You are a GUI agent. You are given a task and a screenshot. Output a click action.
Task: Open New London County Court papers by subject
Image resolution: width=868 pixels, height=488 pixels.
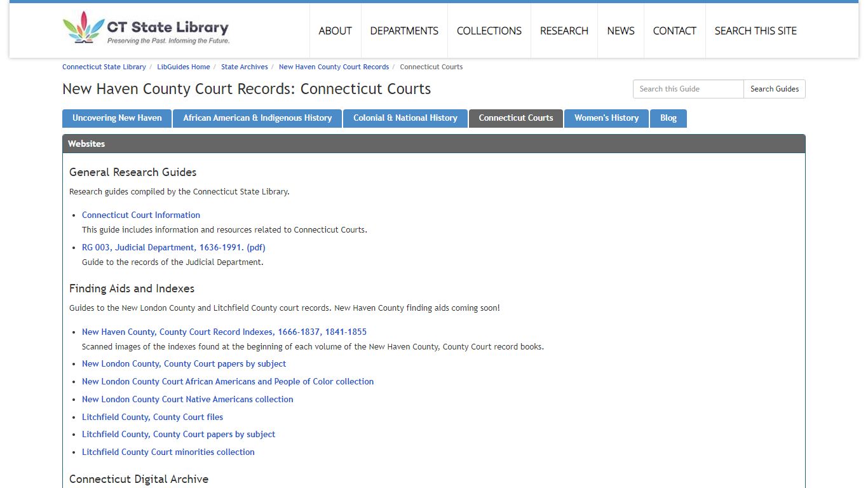(184, 363)
